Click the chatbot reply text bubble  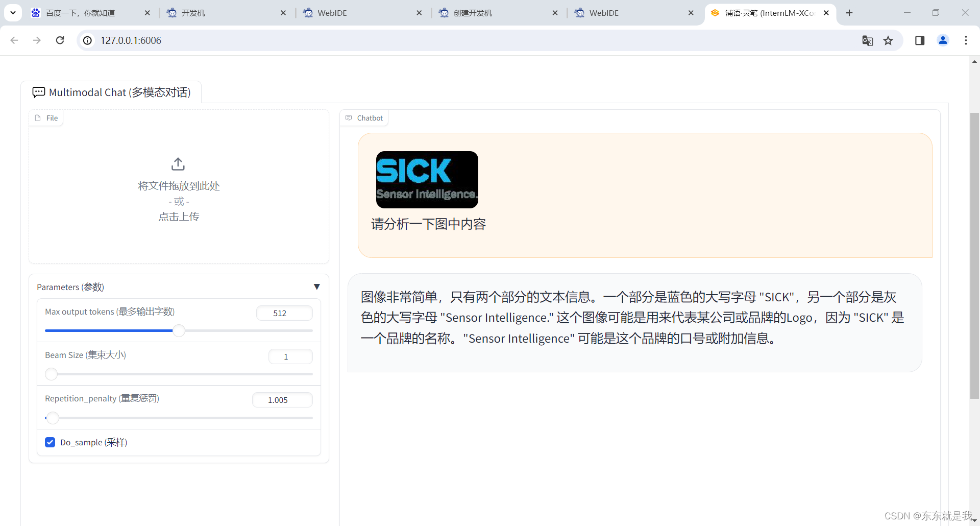click(634, 323)
